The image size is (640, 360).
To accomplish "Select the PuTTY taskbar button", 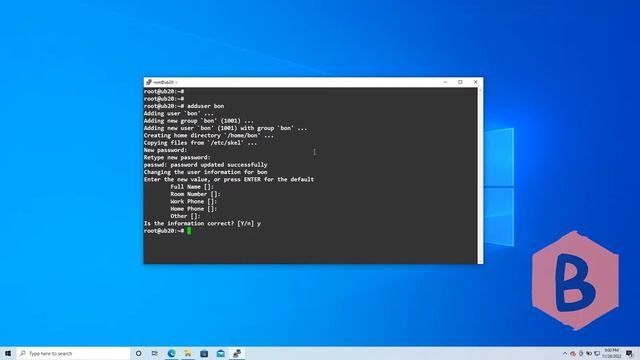I will [x=237, y=353].
